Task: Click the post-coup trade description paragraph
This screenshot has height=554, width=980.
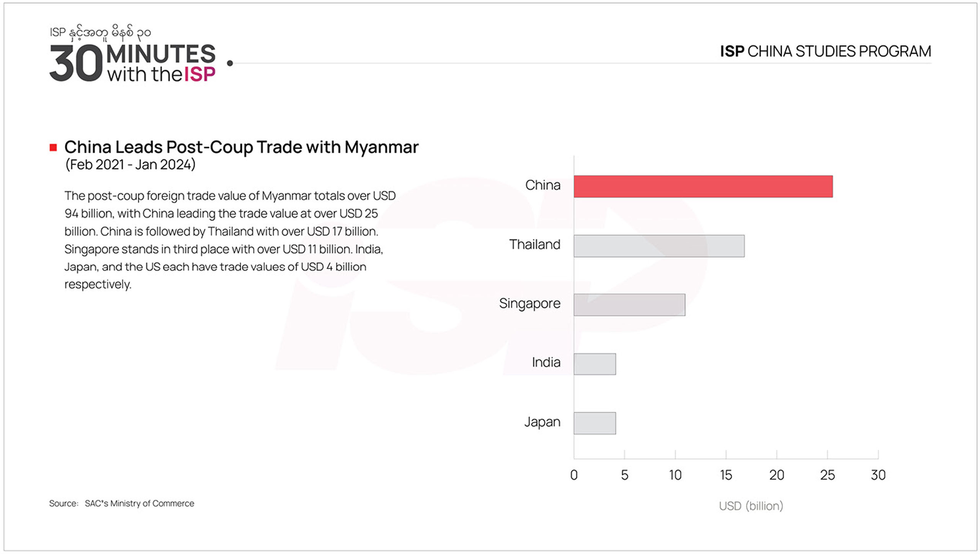Action: (x=230, y=240)
